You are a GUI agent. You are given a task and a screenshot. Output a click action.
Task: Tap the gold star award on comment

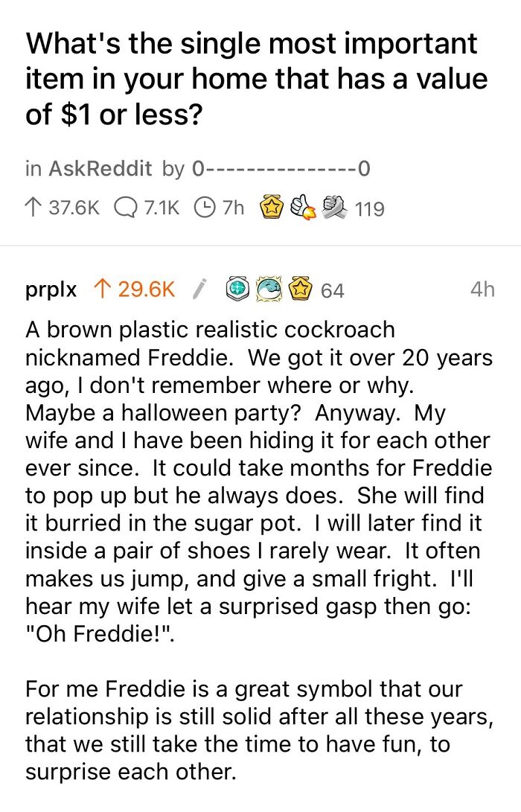[301, 289]
